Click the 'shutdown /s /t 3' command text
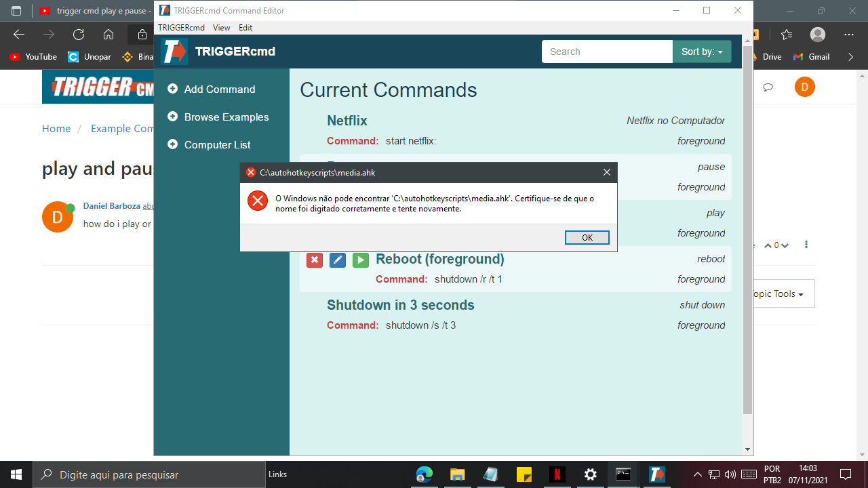Viewport: 868px width, 488px height. [420, 325]
